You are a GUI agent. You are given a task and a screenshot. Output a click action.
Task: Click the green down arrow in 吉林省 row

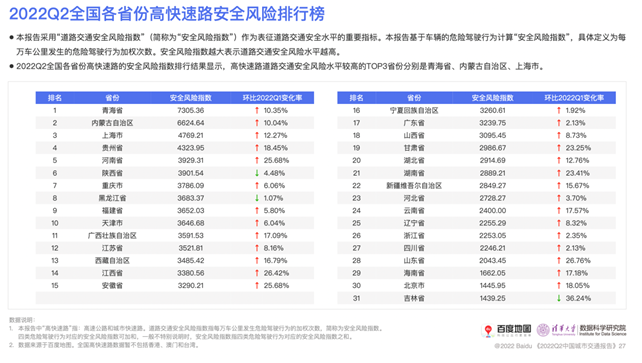coord(559,298)
